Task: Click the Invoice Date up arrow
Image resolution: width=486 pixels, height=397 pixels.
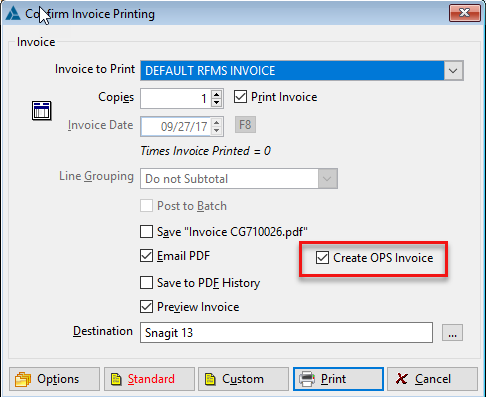Action: (x=217, y=122)
